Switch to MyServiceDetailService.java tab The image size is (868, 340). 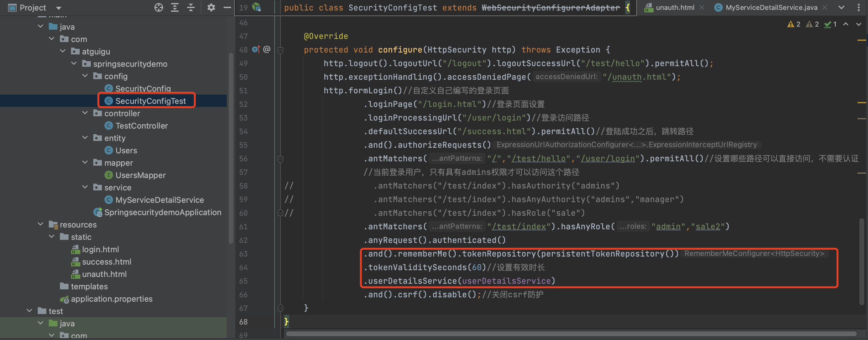coord(771,7)
